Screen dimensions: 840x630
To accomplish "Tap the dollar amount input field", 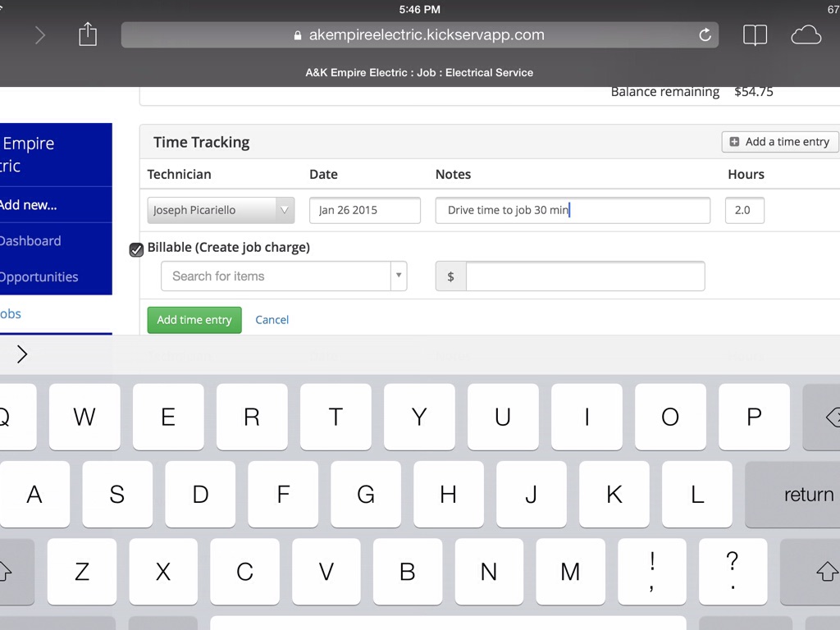I will pyautogui.click(x=584, y=276).
